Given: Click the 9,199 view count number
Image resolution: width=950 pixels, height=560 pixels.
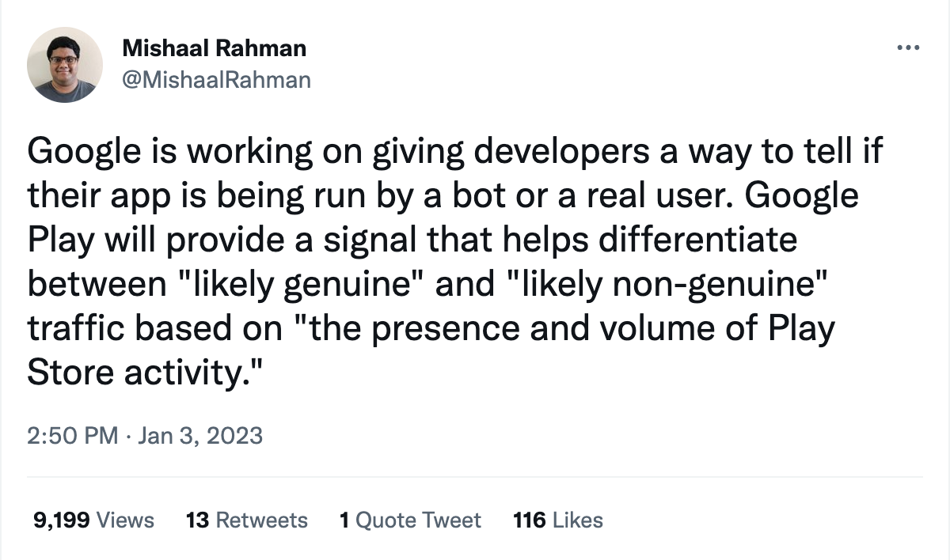Looking at the screenshot, I should pyautogui.click(x=62, y=520).
